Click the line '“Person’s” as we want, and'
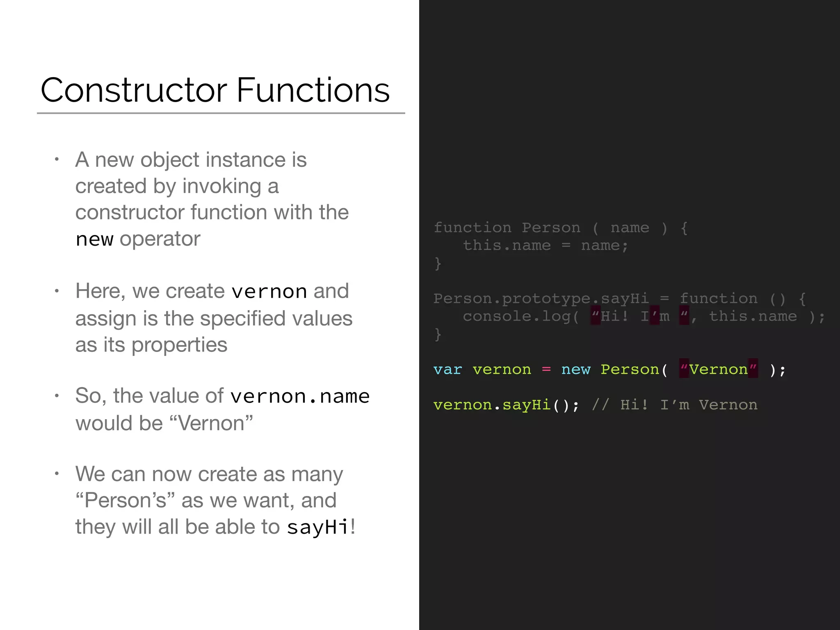 pyautogui.click(x=206, y=501)
